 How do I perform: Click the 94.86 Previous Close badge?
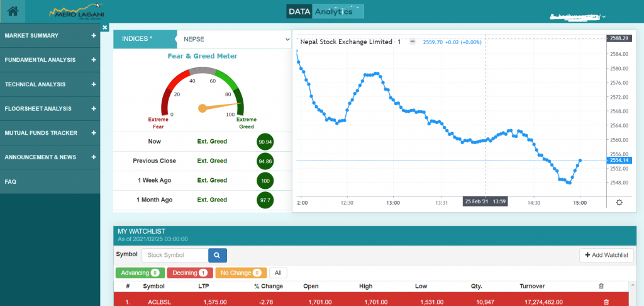coord(265,161)
